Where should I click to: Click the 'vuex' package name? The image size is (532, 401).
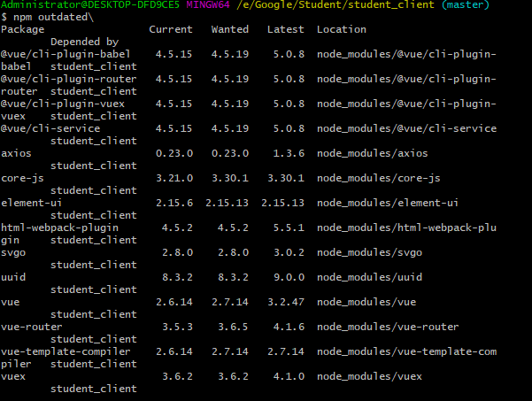click(13, 376)
